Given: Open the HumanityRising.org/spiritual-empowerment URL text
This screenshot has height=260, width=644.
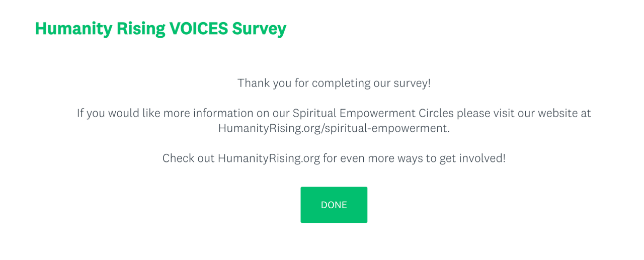Looking at the screenshot, I should 334,128.
